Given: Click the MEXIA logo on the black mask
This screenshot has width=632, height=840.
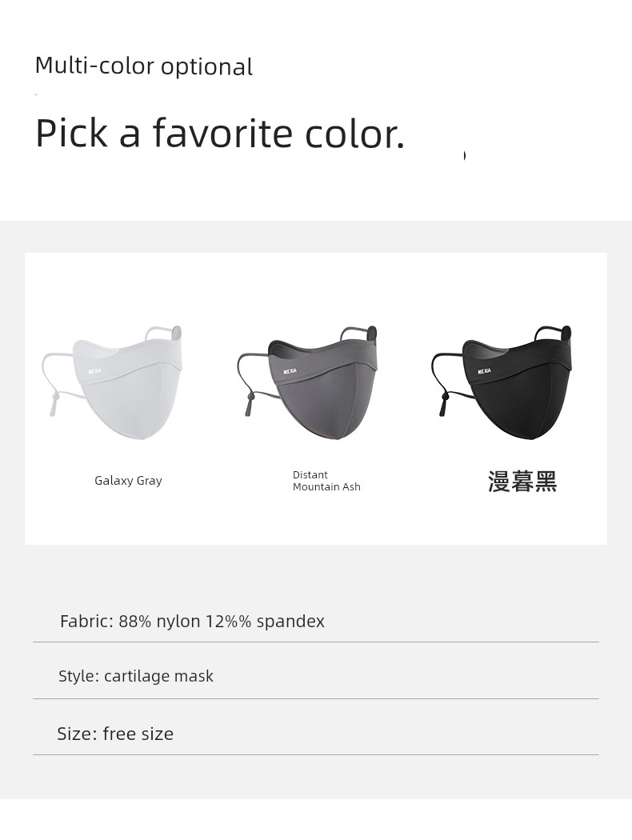Looking at the screenshot, I should 484,370.
